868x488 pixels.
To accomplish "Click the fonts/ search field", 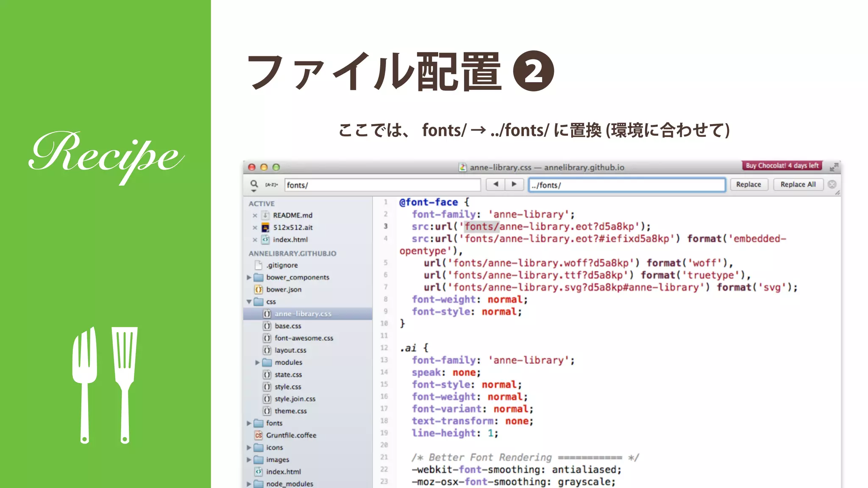I will pyautogui.click(x=381, y=185).
